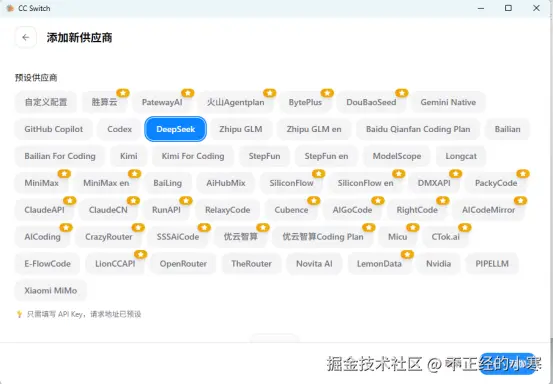Click the star badge on BytePlus
This screenshot has height=385, width=554.
point(327,93)
